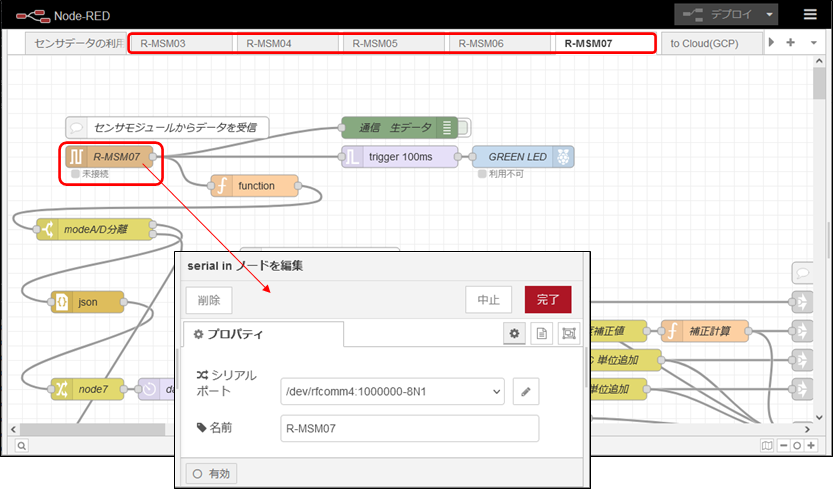Open the Node-RED hamburger main menu
The height and width of the screenshot is (489, 833).
point(809,15)
